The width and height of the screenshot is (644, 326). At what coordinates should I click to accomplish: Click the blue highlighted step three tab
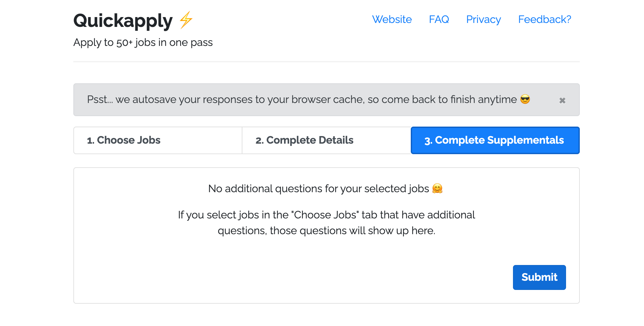click(x=495, y=140)
